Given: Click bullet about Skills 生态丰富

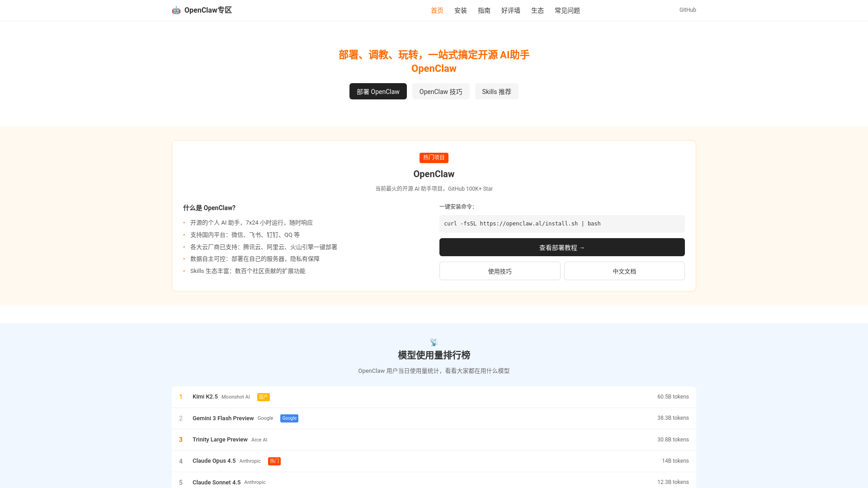Looking at the screenshot, I should (x=248, y=271).
